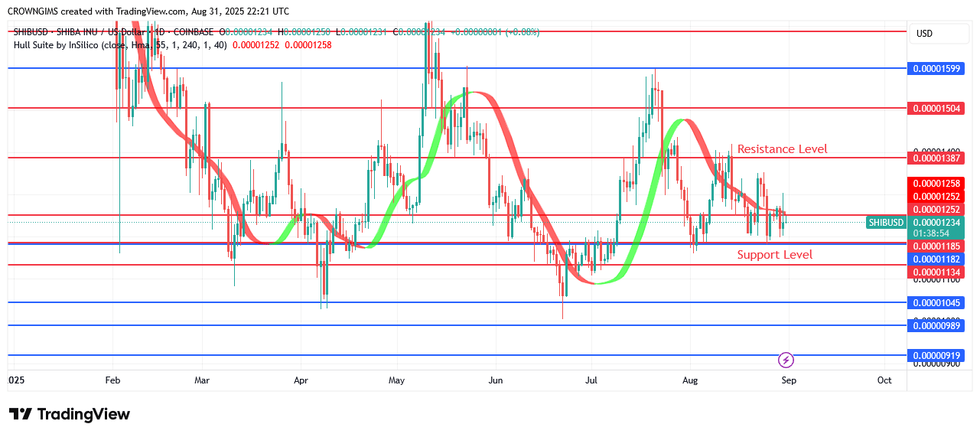Click the Apr label on time axis
This screenshot has height=437, width=980.
point(301,380)
